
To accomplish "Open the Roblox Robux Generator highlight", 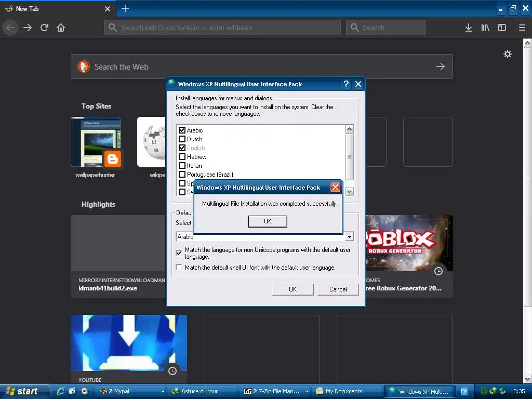I will pos(409,256).
